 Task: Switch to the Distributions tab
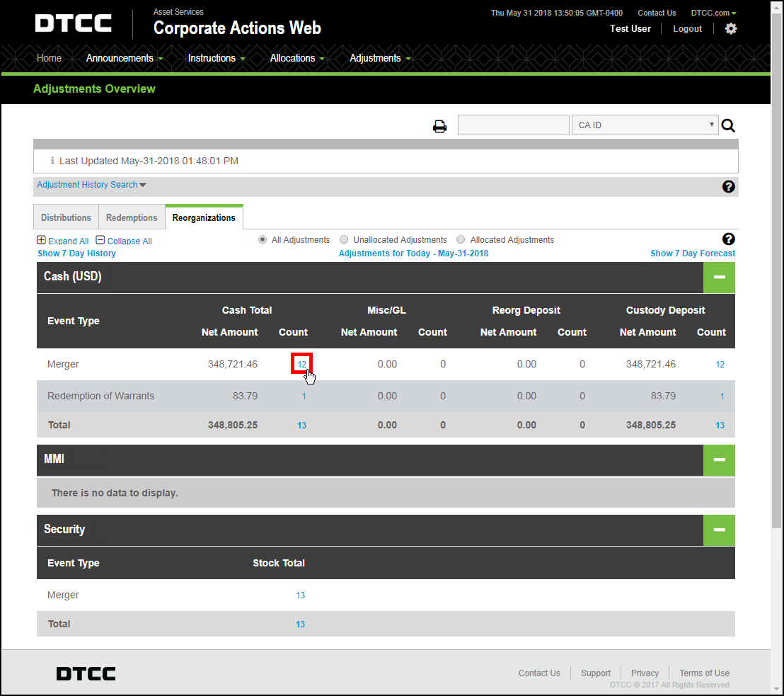pyautogui.click(x=66, y=217)
